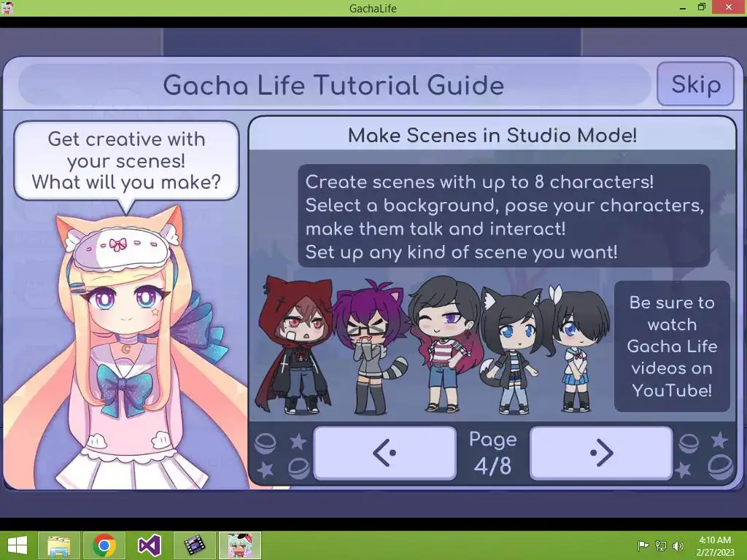
Task: Select the GachaLife taskbar icon
Action: coord(239,545)
